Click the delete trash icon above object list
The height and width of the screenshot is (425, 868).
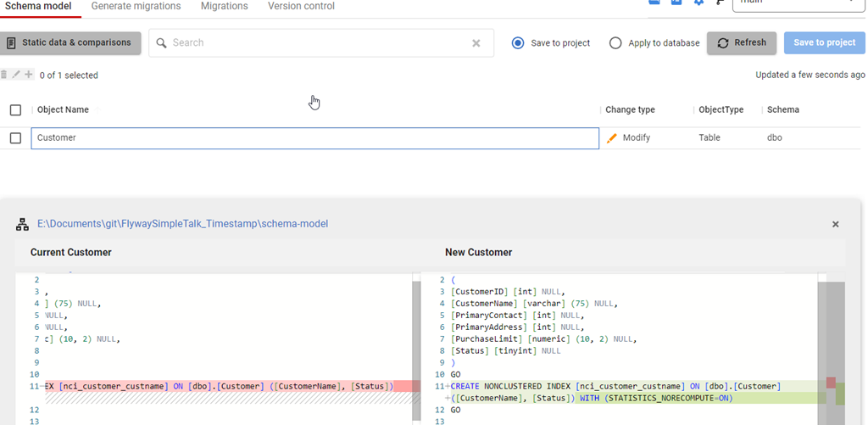click(4, 75)
